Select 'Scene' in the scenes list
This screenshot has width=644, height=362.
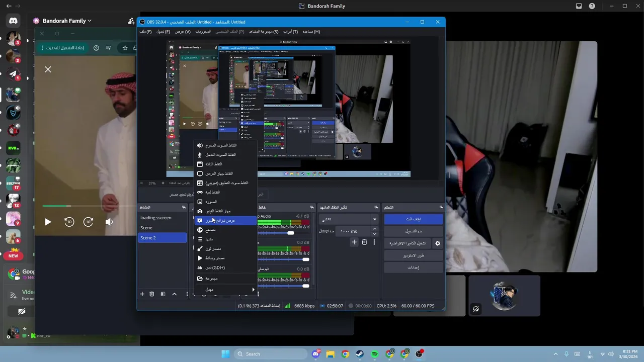coord(163,228)
